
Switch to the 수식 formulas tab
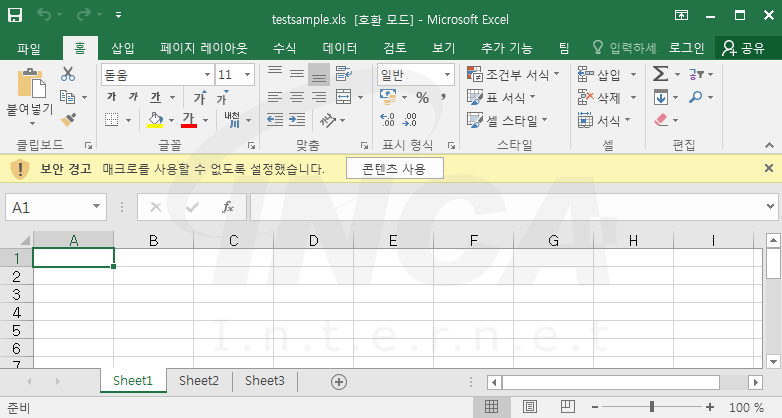pos(285,48)
